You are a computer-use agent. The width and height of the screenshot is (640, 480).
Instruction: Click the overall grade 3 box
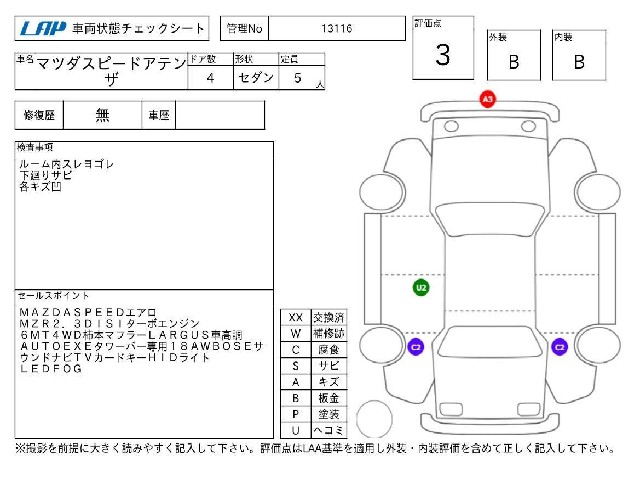pos(443,48)
